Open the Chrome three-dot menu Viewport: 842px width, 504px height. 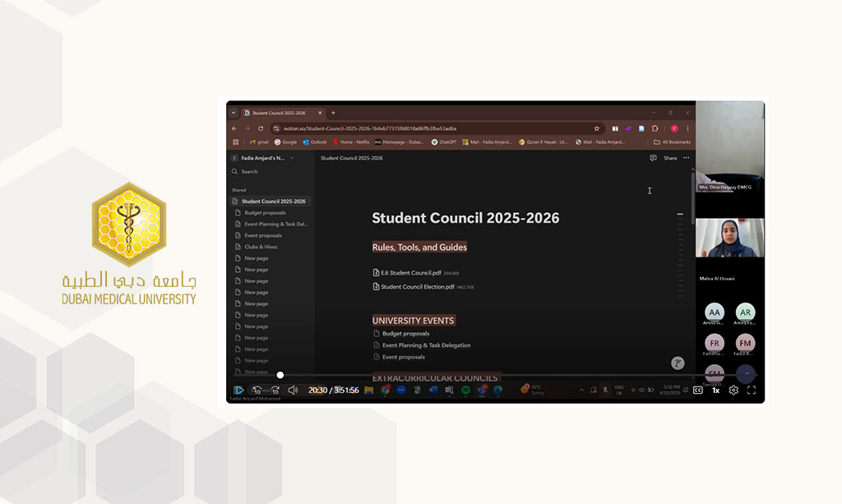(x=687, y=129)
